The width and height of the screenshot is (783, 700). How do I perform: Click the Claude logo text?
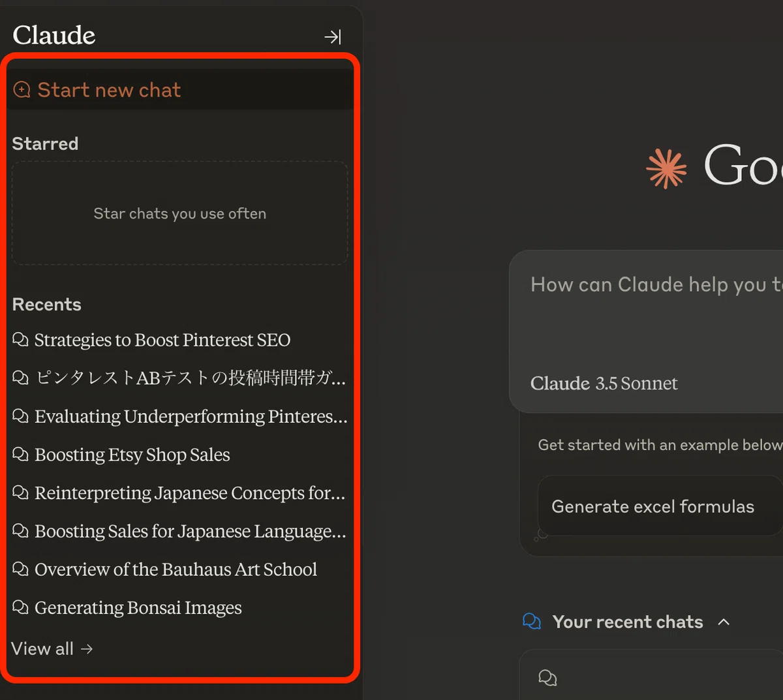(54, 35)
